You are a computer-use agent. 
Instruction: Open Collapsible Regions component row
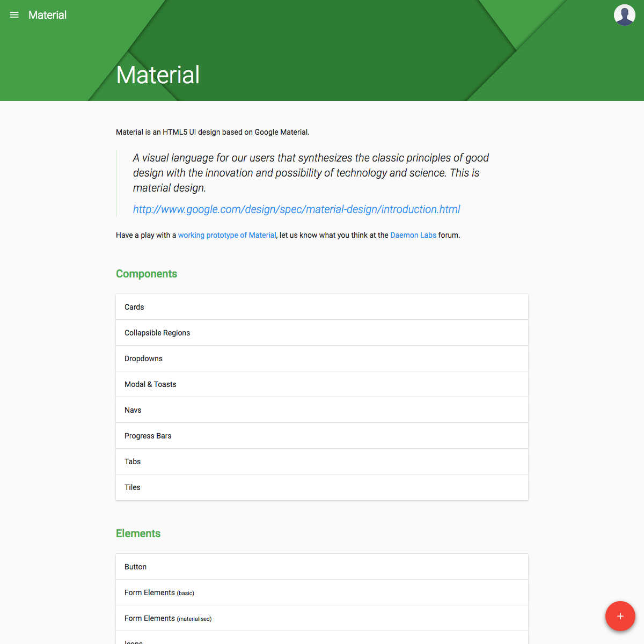322,333
